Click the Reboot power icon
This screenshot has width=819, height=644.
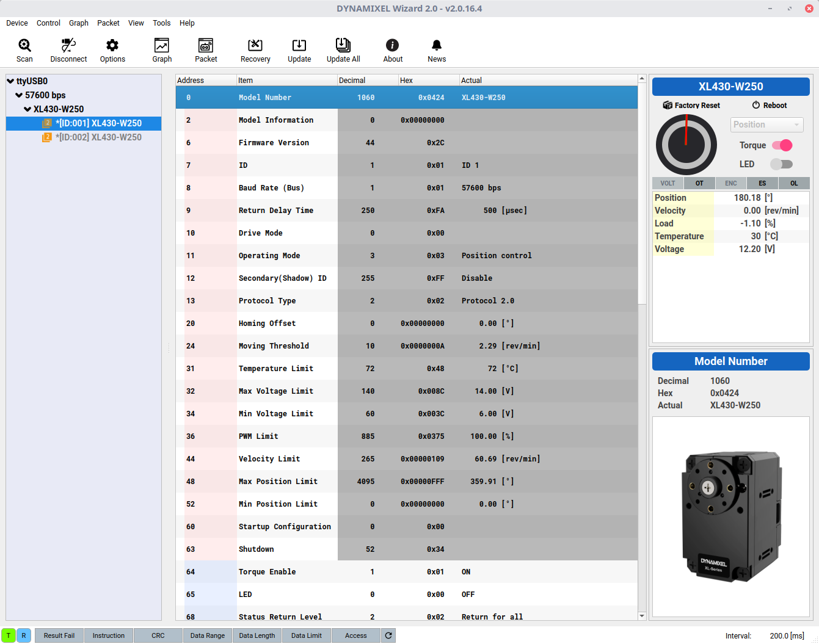coord(756,105)
